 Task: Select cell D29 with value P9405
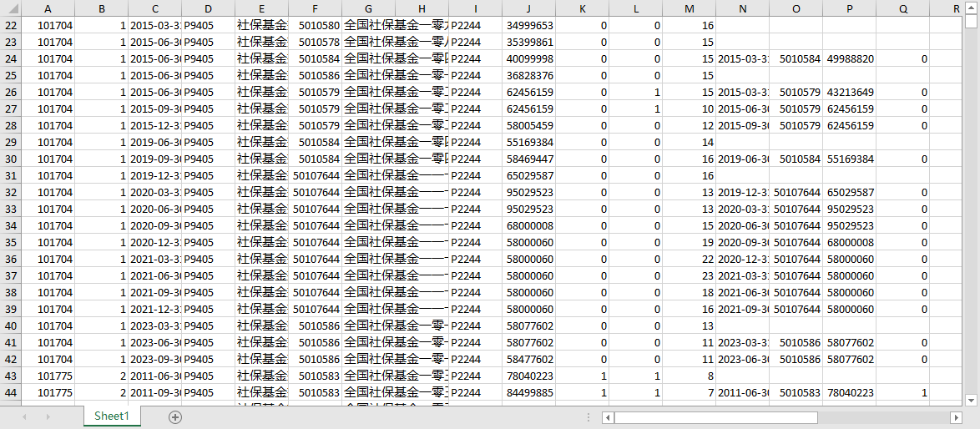[208, 143]
